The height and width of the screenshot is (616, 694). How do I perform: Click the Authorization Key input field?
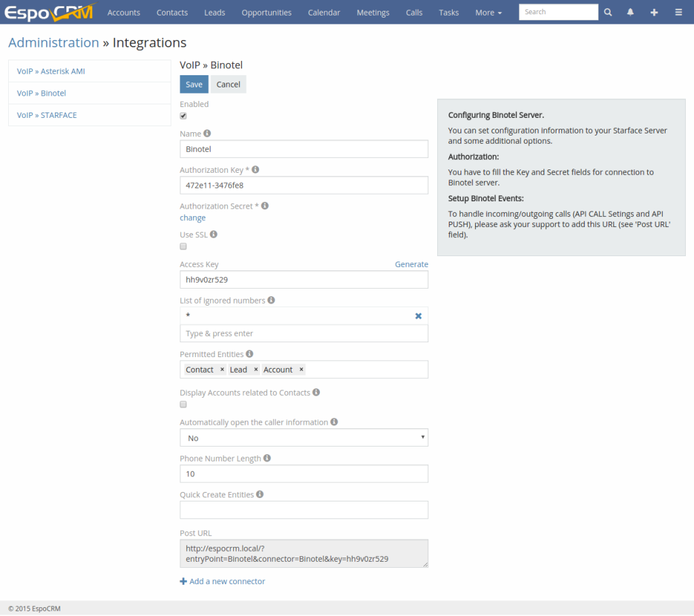tap(304, 186)
